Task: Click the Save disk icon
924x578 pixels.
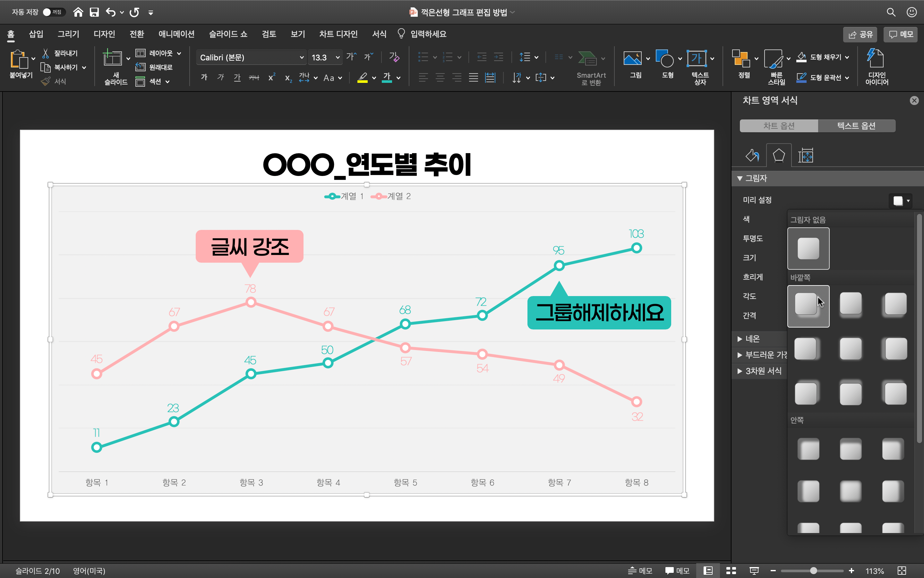Action: click(94, 12)
